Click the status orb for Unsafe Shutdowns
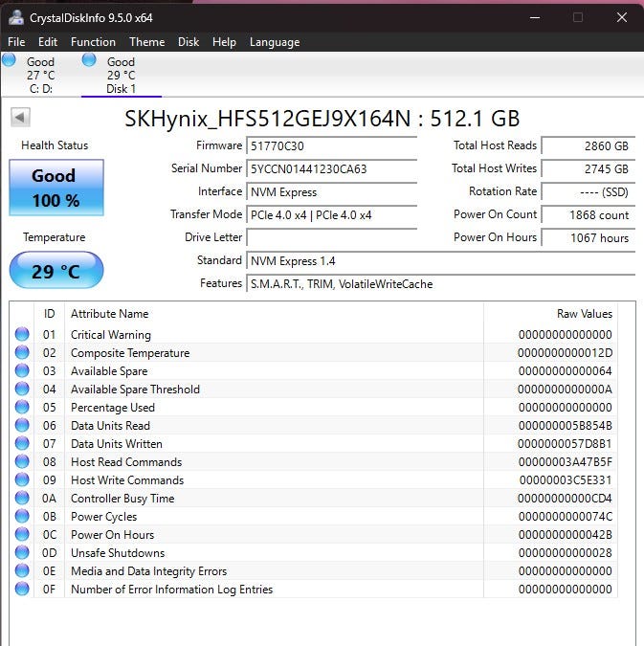The width and height of the screenshot is (644, 646). click(22, 552)
